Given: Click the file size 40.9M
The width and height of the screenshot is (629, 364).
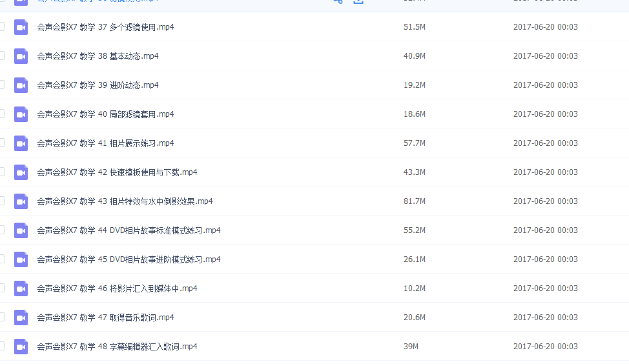Looking at the screenshot, I should click(x=415, y=56).
